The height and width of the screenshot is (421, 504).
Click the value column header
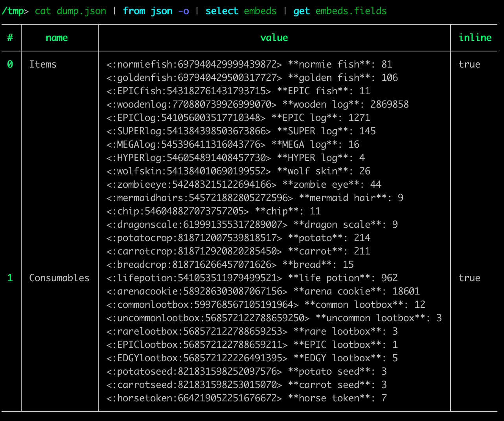pyautogui.click(x=274, y=37)
